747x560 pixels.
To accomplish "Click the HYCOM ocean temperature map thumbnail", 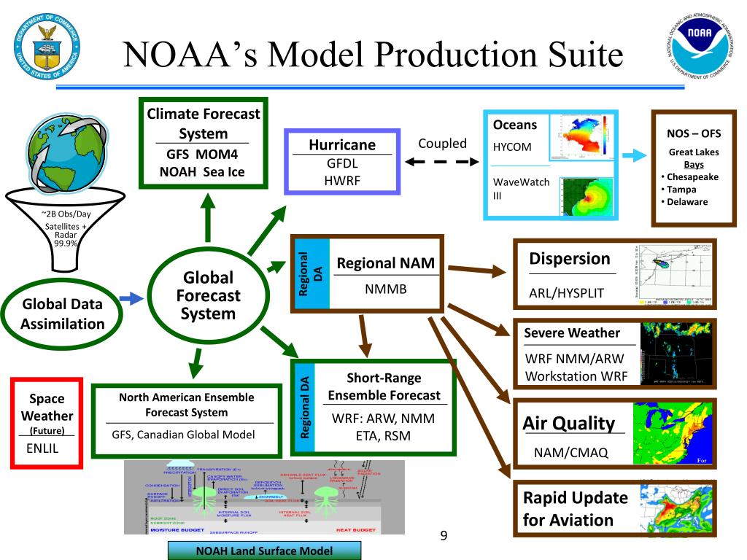I will pyautogui.click(x=581, y=137).
